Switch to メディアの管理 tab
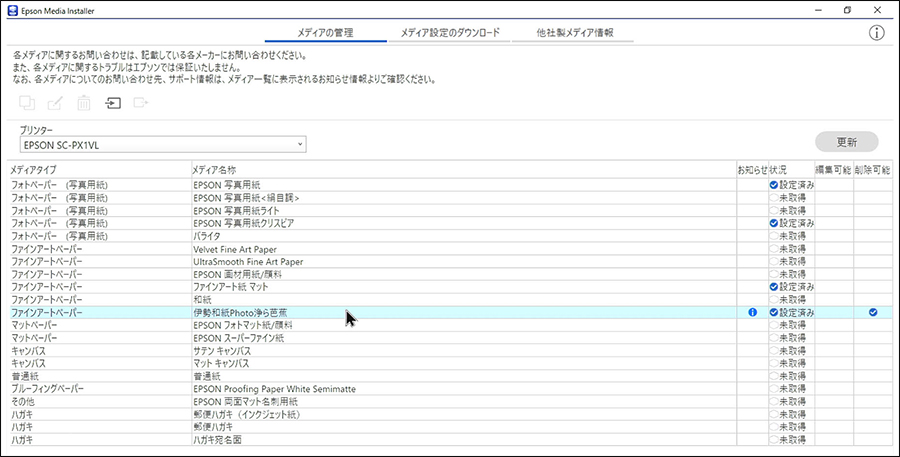Image resolution: width=900 pixels, height=457 pixels. pos(325,33)
